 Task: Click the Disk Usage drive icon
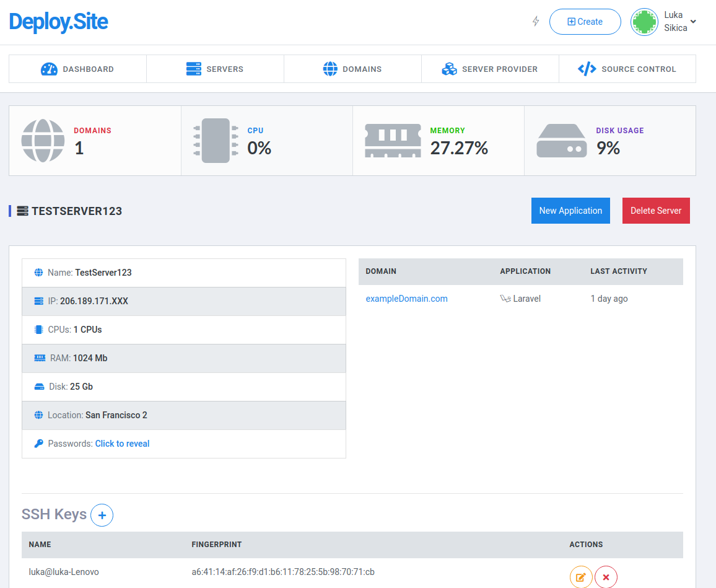[x=562, y=141]
